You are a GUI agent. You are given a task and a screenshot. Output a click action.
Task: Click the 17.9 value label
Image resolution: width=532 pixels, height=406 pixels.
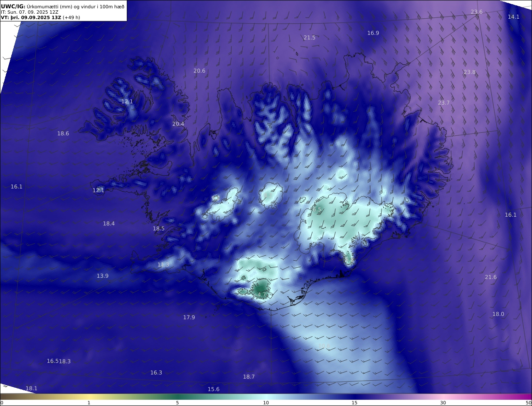(189, 317)
